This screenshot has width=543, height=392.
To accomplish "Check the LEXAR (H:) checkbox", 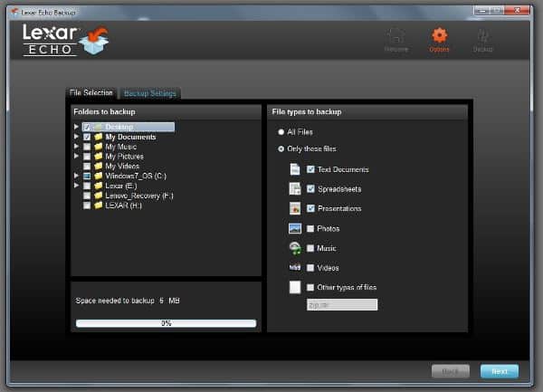I will point(87,206).
